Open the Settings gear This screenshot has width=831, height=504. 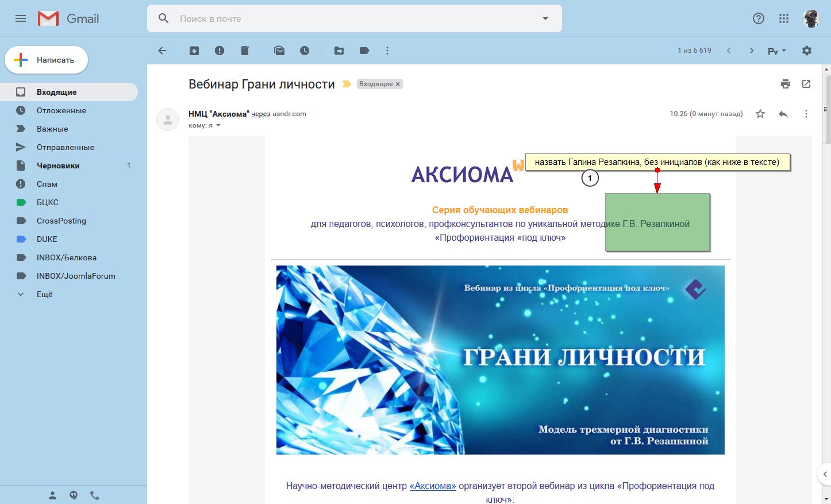point(807,51)
